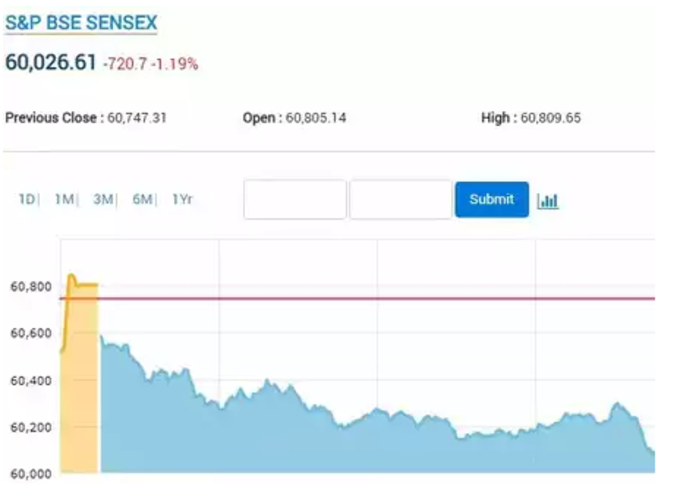Focus the second date input field
The width and height of the screenshot is (680, 498).
point(401,200)
